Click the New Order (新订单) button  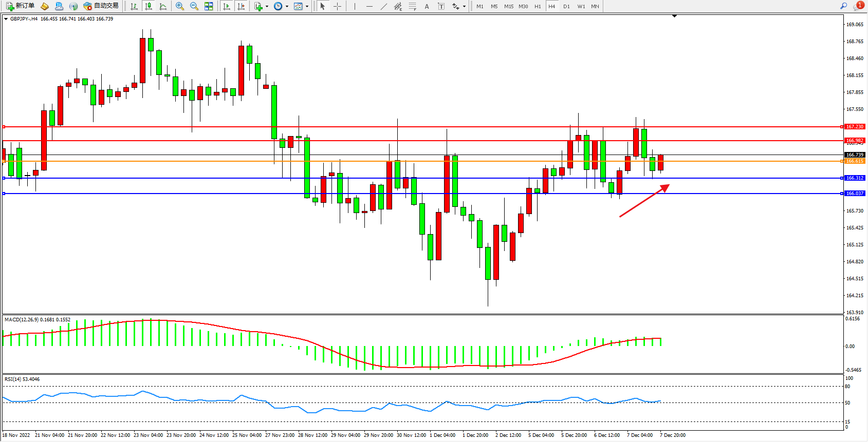point(21,6)
